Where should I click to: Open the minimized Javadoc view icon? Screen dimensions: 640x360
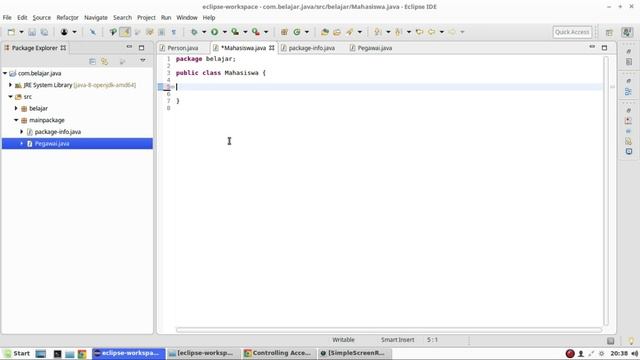point(629,131)
